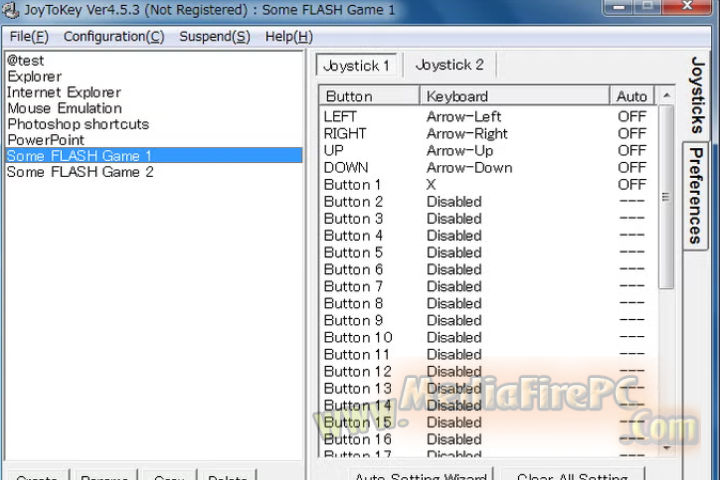Select the Button 5 row

tap(489, 253)
